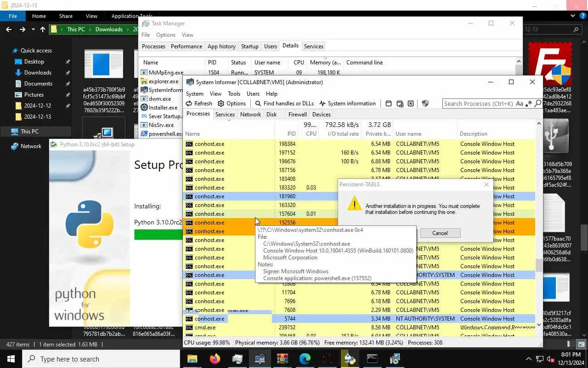Image resolution: width=588 pixels, height=368 pixels.
Task: Switch to Startup tab in Task Manager
Action: (250, 46)
